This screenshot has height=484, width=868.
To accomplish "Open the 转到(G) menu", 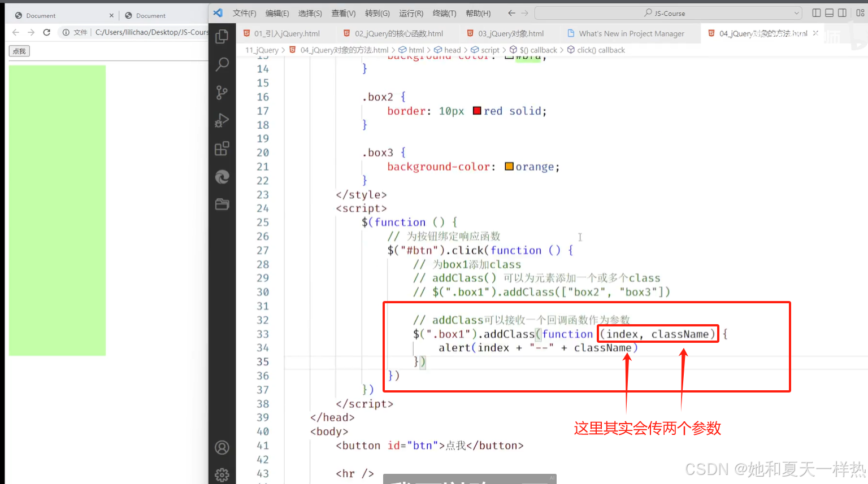I will pyautogui.click(x=377, y=13).
